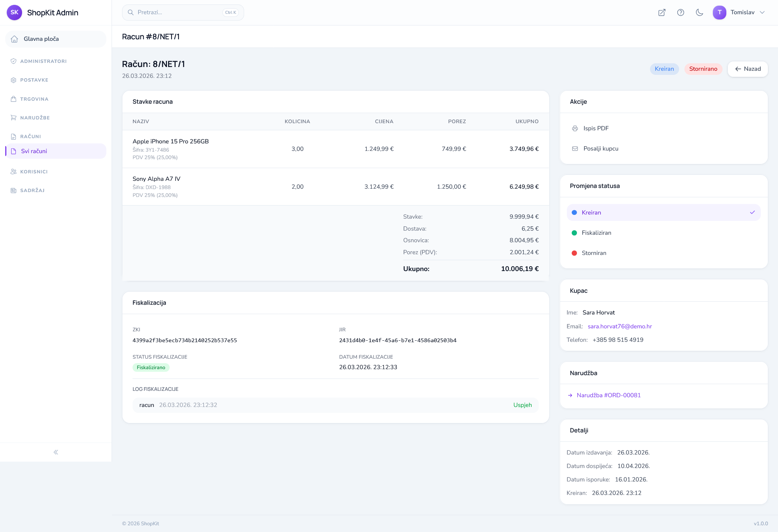
Task: Click the Uspjeh log result
Action: (x=522, y=405)
